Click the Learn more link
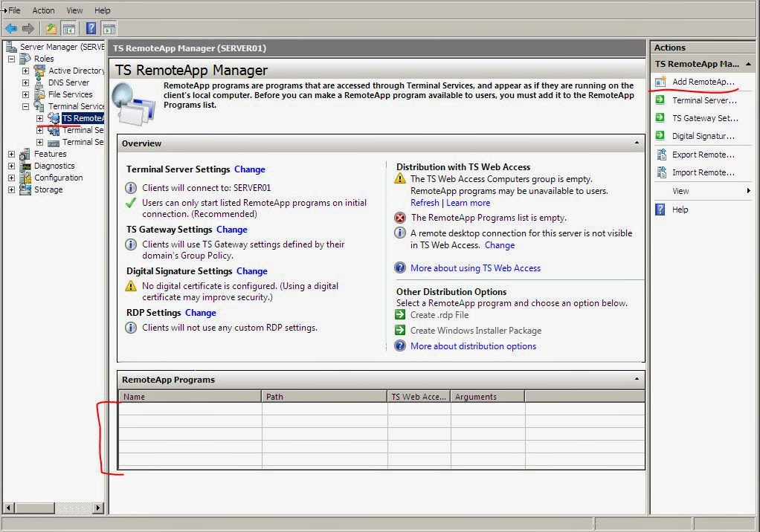This screenshot has height=532, width=760. [x=468, y=203]
